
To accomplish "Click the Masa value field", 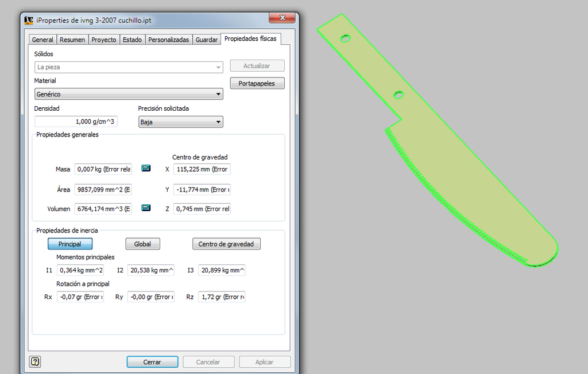I will coord(103,169).
